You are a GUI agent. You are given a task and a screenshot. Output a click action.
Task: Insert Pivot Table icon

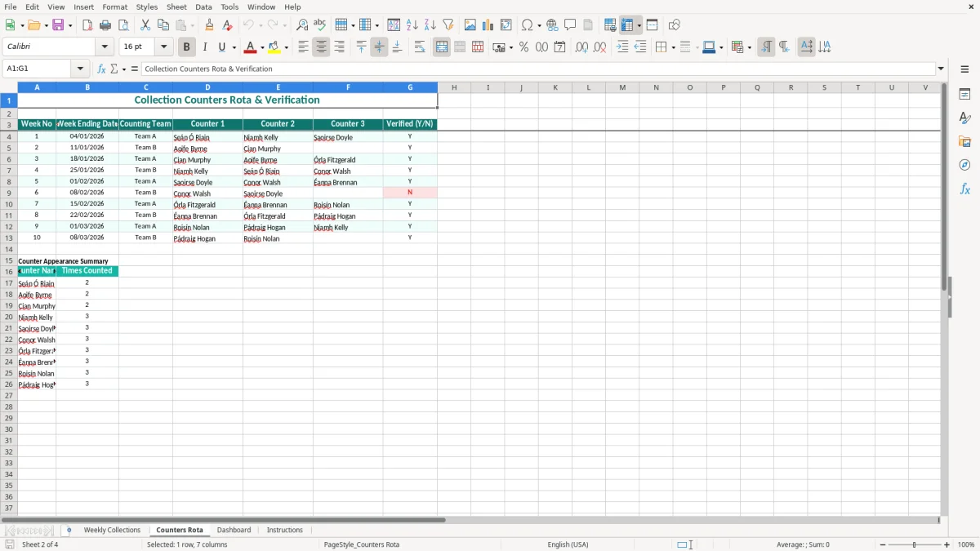pos(506,25)
